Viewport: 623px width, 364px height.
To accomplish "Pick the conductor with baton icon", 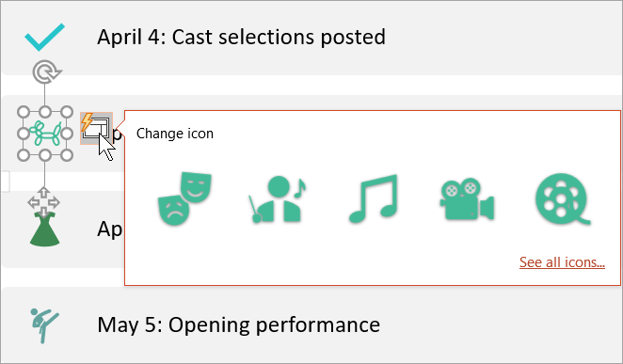I will [x=278, y=198].
